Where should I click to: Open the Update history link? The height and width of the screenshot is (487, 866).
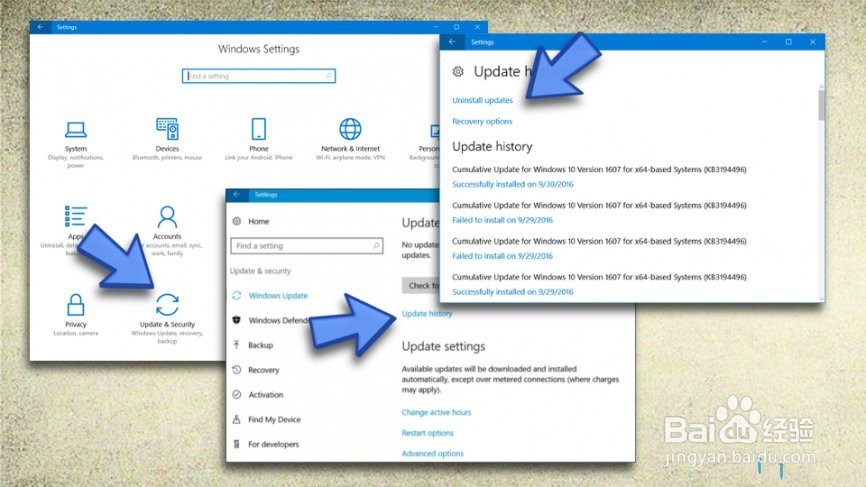(x=427, y=313)
